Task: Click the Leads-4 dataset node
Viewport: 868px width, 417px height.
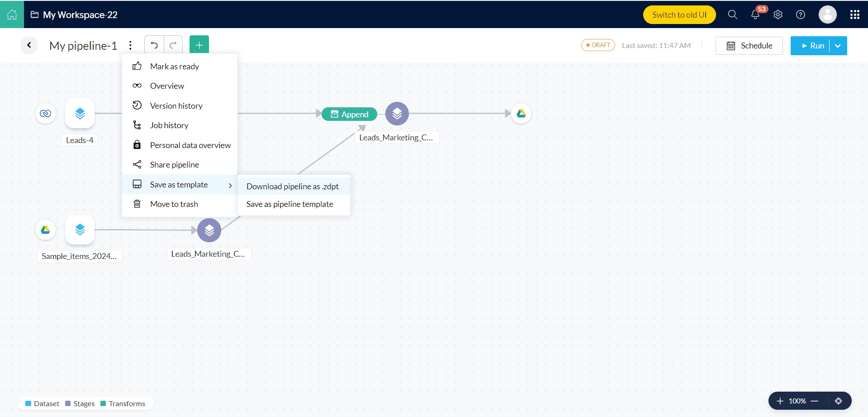Action: pos(80,113)
